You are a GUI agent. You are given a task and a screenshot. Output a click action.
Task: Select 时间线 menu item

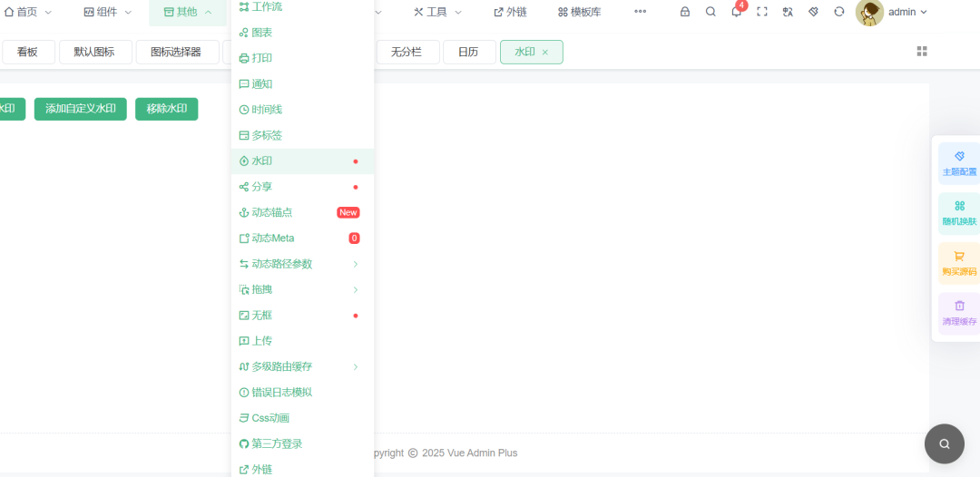pyautogui.click(x=302, y=109)
